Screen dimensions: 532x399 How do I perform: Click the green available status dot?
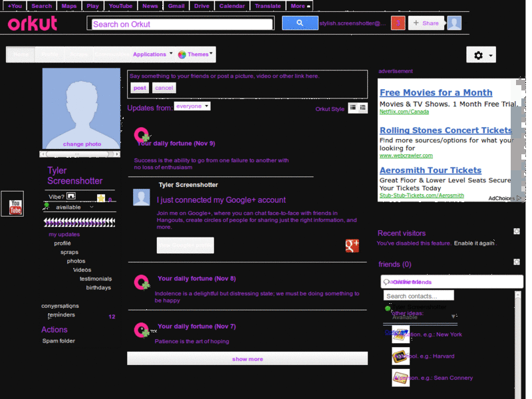[x=47, y=205]
